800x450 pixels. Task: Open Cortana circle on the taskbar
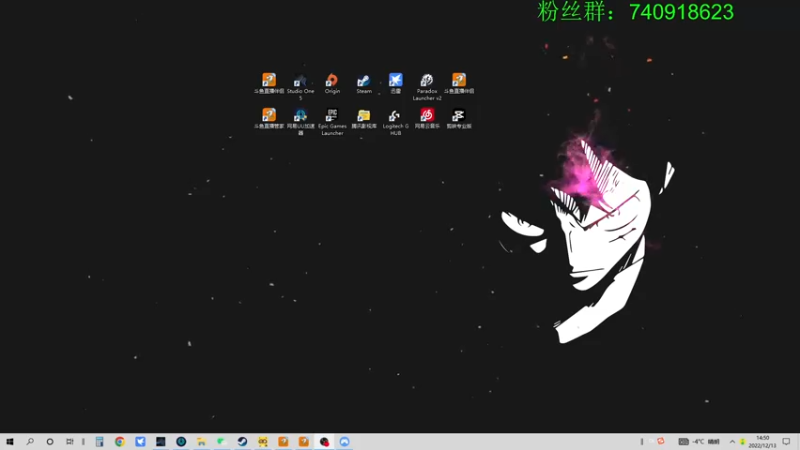click(x=50, y=441)
